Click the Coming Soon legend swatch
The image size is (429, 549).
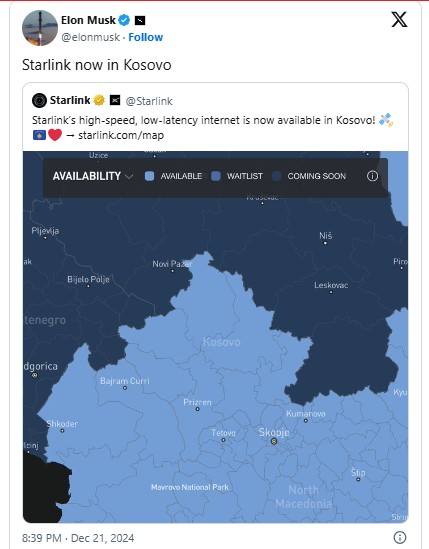coord(277,176)
